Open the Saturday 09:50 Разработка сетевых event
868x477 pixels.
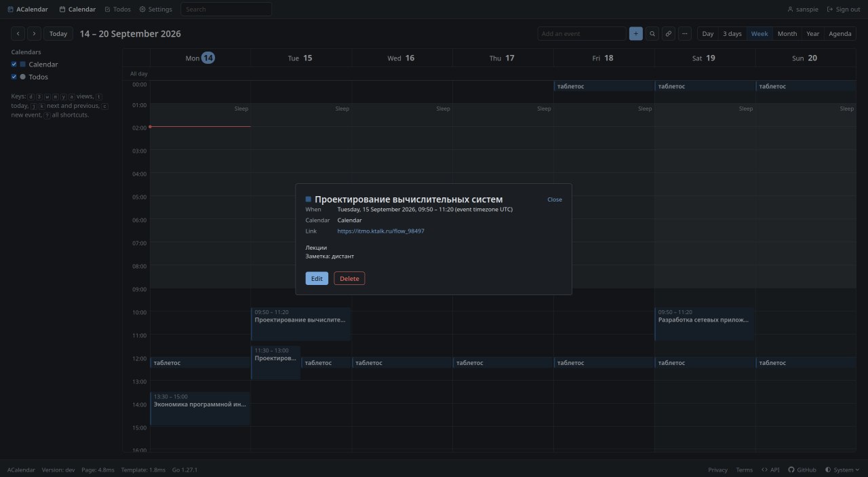click(x=705, y=324)
